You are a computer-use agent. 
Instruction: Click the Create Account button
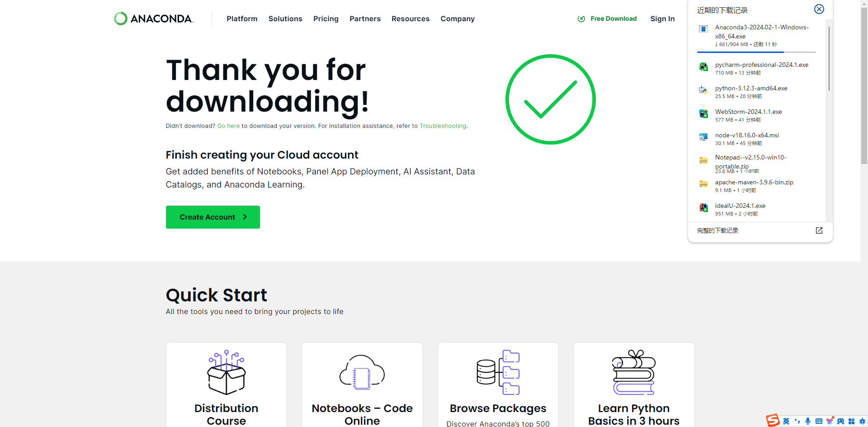(213, 217)
